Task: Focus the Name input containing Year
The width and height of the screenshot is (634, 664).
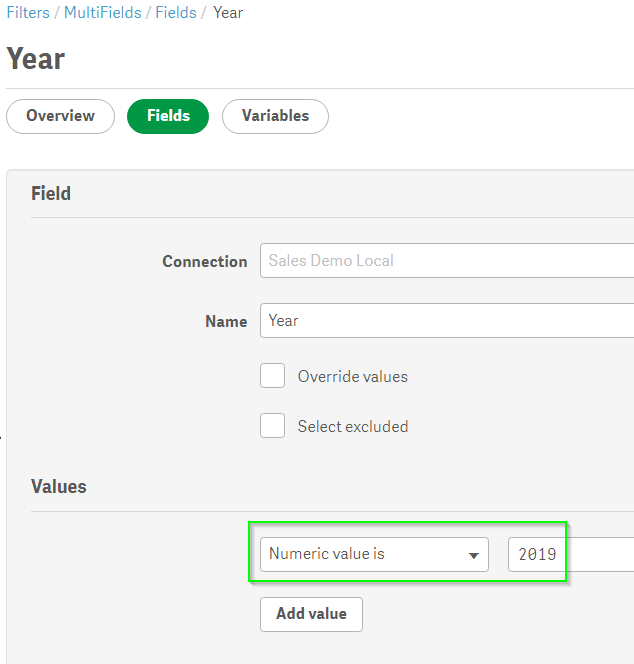Action: pyautogui.click(x=446, y=321)
